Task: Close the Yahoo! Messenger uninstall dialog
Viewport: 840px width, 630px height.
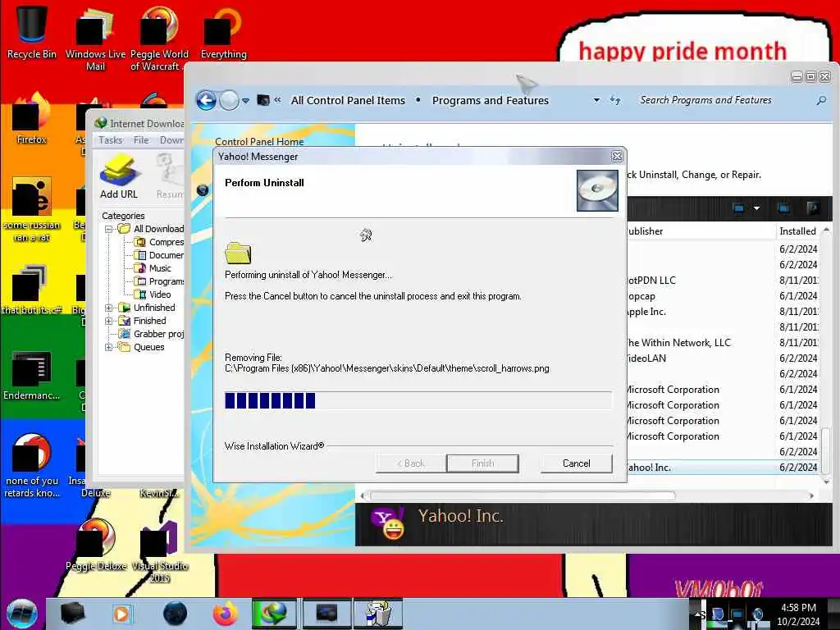Action: coord(617,157)
